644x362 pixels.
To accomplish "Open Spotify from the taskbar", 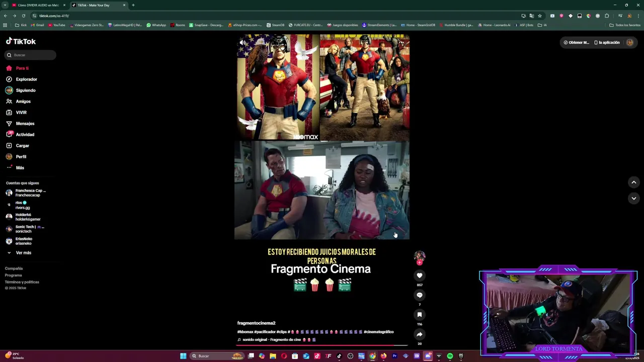I will [450, 356].
